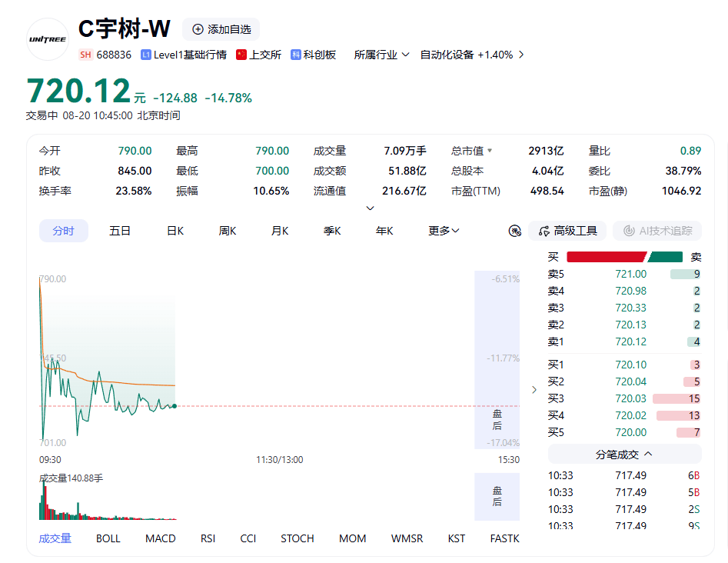
Task: Click the green sell ratio bar
Action: coord(666,257)
